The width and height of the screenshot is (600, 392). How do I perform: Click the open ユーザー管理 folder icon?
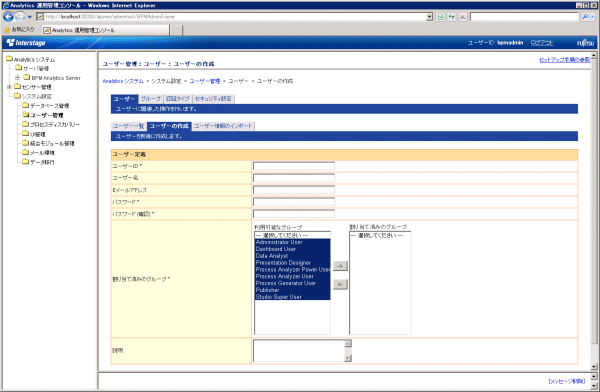click(x=26, y=115)
